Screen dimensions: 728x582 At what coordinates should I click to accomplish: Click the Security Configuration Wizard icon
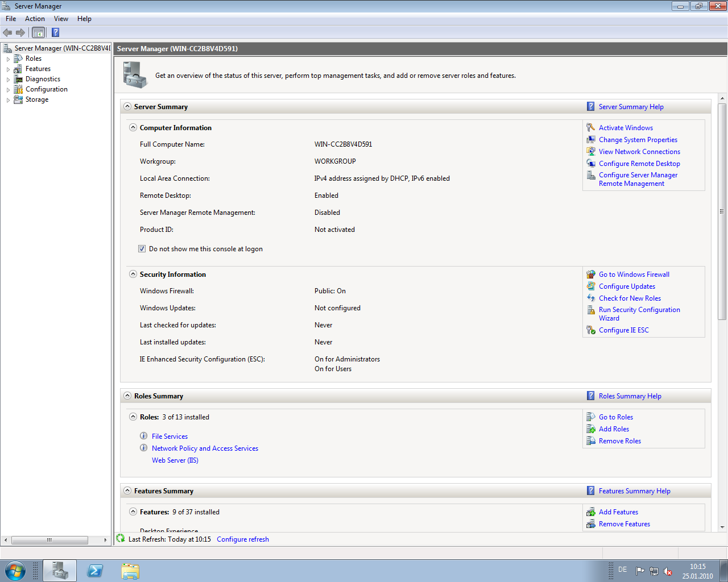point(591,310)
